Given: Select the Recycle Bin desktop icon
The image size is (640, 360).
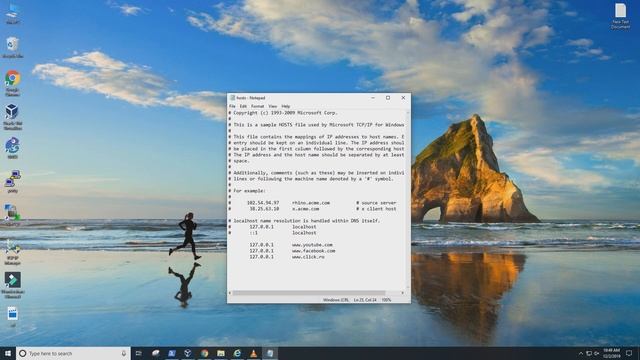Looking at the screenshot, I should [x=12, y=47].
